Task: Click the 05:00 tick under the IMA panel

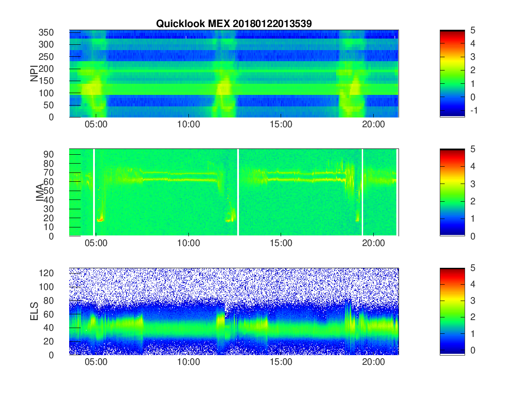Action: tap(96, 243)
